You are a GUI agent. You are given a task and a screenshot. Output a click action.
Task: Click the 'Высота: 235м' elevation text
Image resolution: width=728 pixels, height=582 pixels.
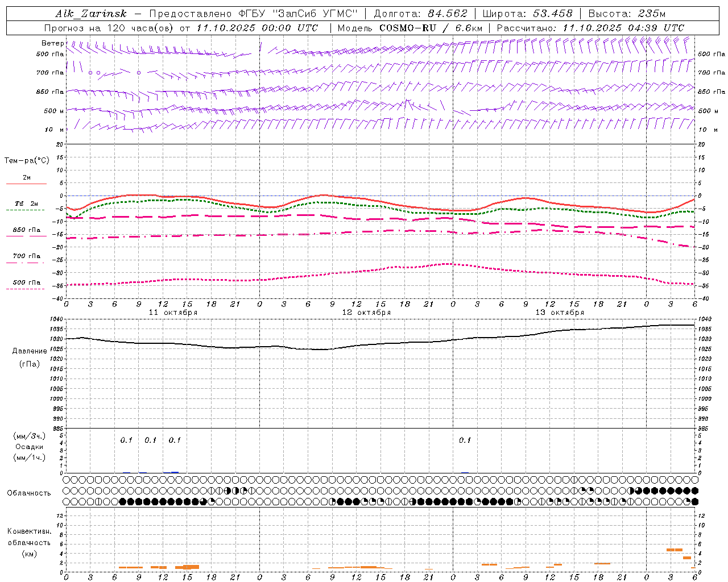(x=627, y=14)
